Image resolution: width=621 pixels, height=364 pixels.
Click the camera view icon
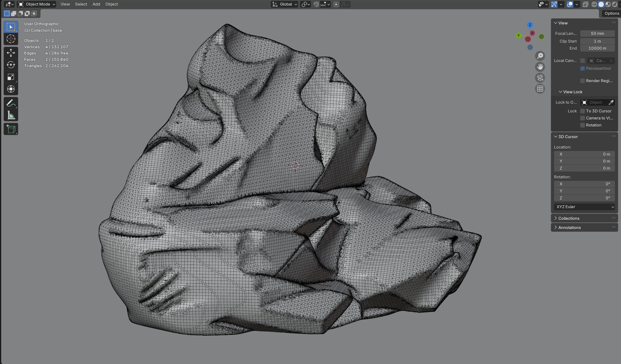coord(540,78)
